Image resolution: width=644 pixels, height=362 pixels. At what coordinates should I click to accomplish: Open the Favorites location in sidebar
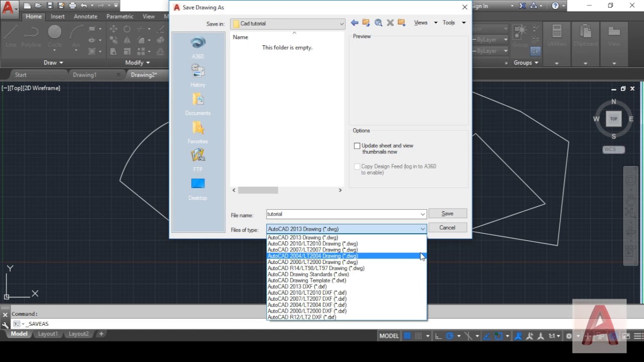198,132
